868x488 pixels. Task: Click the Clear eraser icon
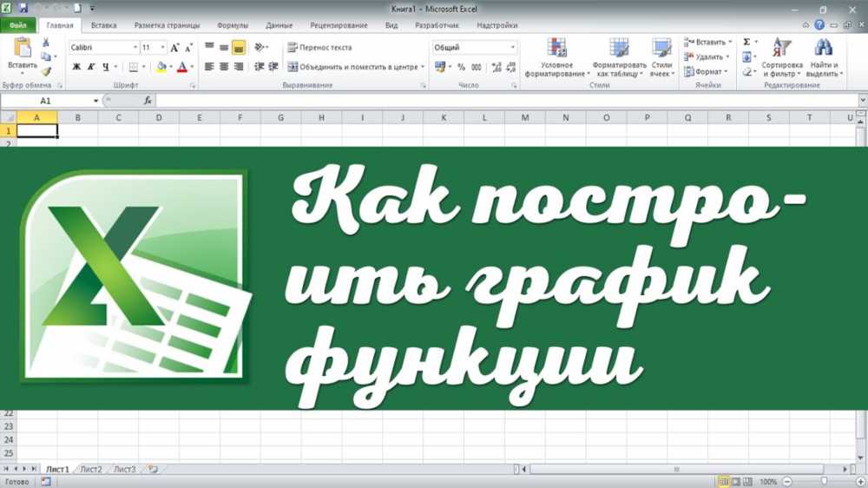tap(746, 71)
